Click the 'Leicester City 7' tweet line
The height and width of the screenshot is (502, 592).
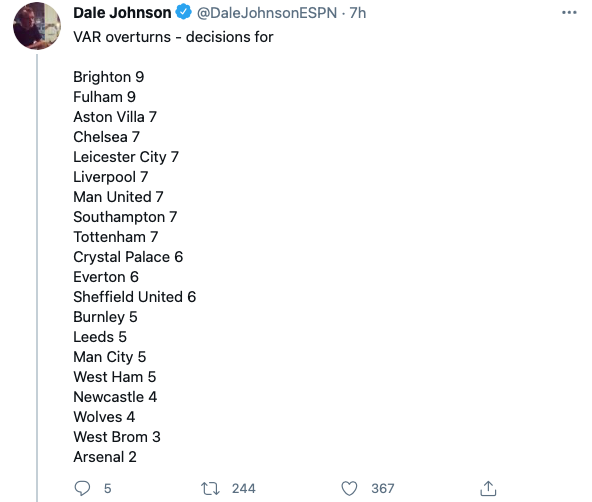click(126, 157)
